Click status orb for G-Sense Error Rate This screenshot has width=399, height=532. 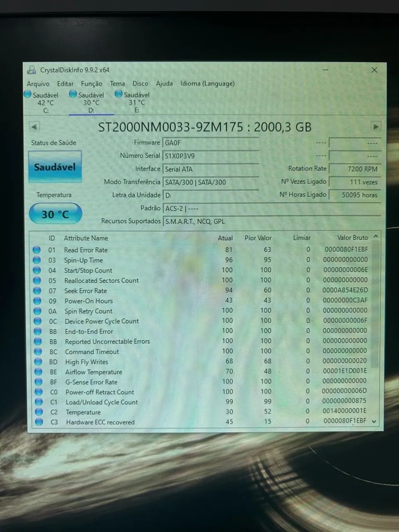click(x=39, y=382)
